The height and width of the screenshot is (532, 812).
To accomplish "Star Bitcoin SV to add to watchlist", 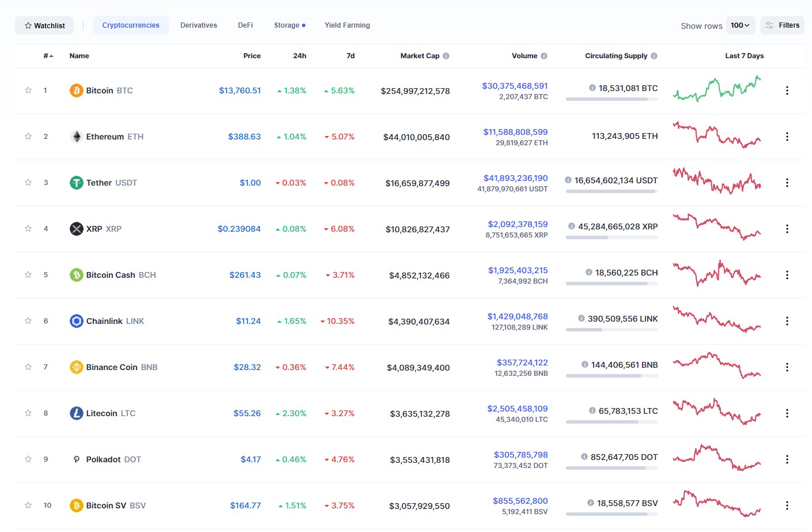I will click(28, 505).
